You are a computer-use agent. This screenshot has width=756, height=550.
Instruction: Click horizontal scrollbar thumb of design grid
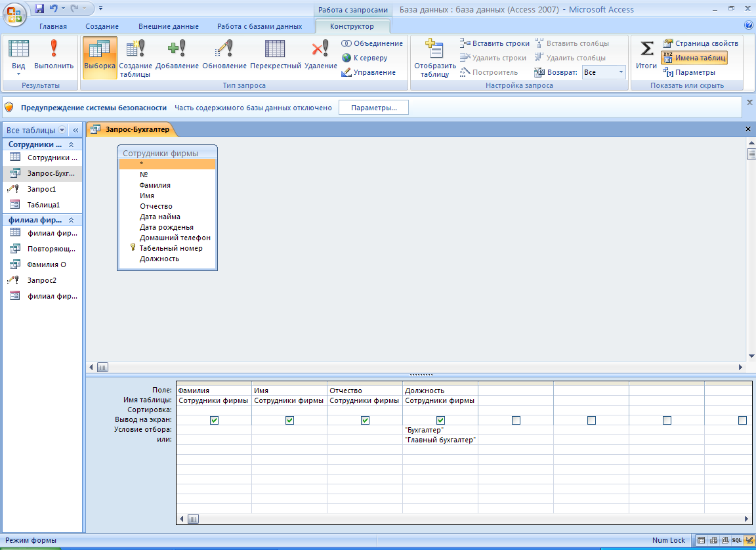click(193, 518)
